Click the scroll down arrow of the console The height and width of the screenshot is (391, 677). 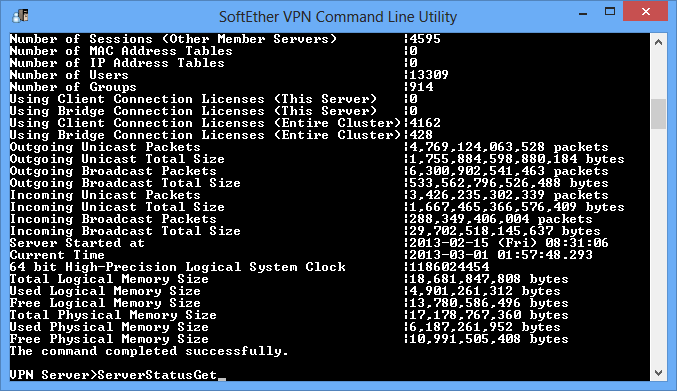pos(658,372)
